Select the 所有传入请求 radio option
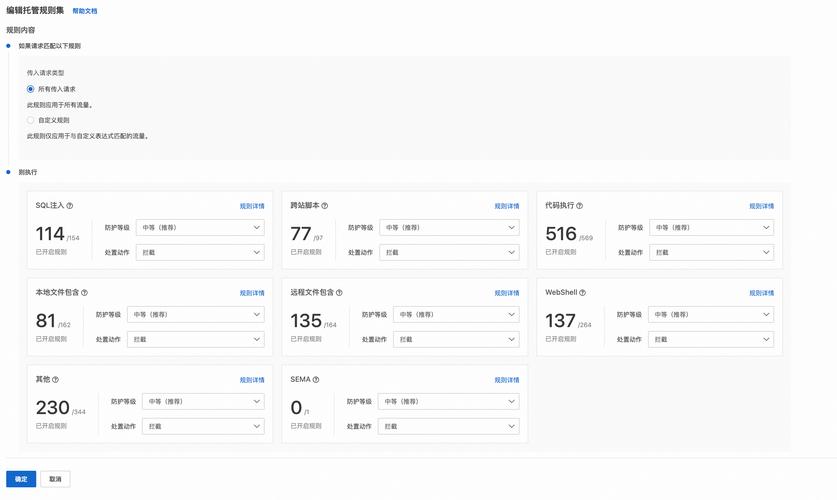 click(x=31, y=89)
